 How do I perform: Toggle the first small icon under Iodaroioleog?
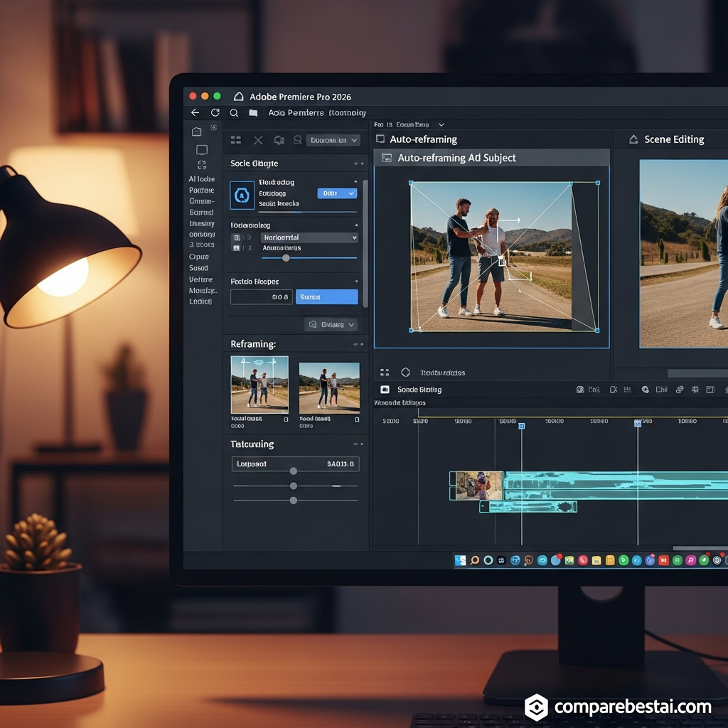(236, 237)
